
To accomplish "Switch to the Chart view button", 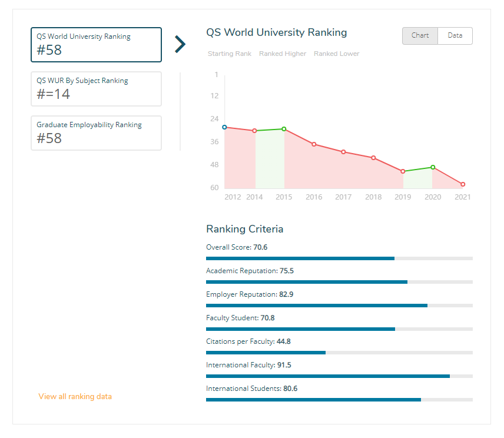I will point(420,36).
